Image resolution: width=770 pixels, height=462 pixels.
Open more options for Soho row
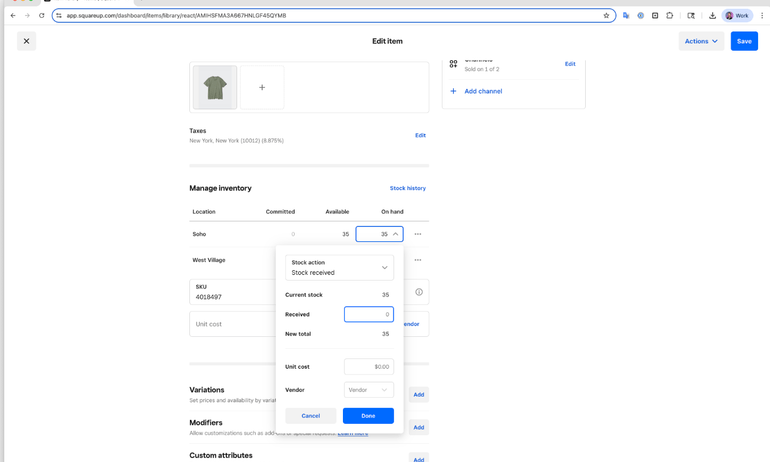click(x=418, y=234)
